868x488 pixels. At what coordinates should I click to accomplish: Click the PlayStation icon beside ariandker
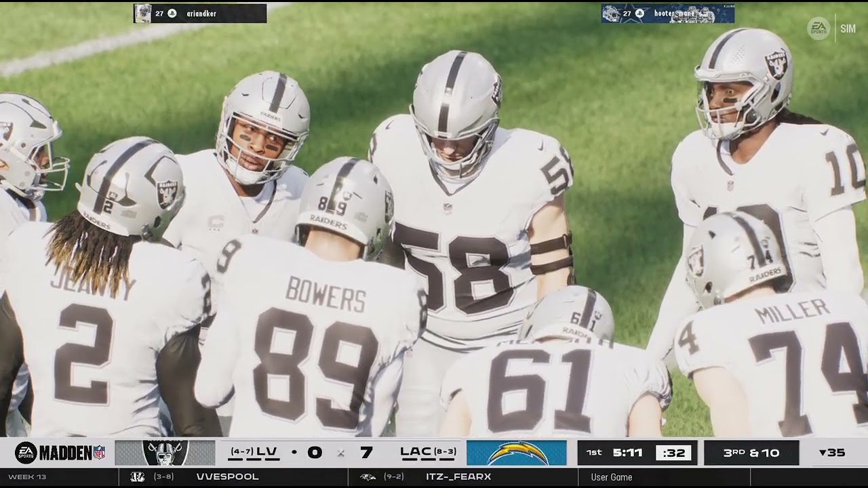pyautogui.click(x=172, y=14)
